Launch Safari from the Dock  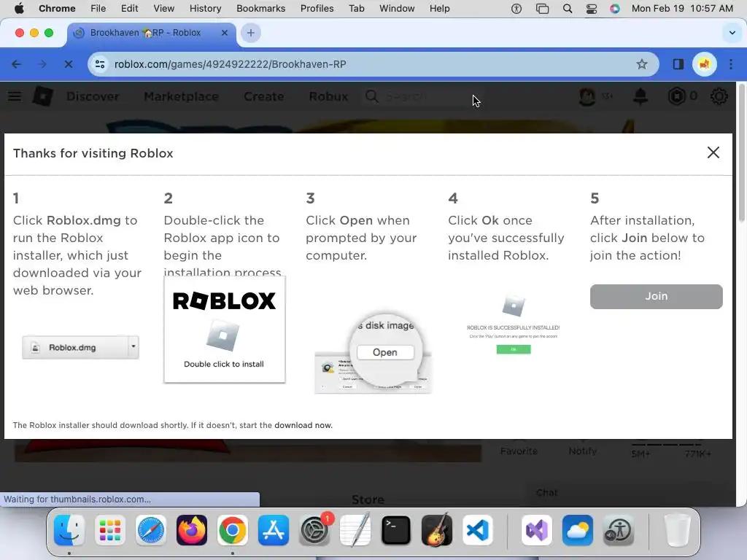pyautogui.click(x=151, y=530)
